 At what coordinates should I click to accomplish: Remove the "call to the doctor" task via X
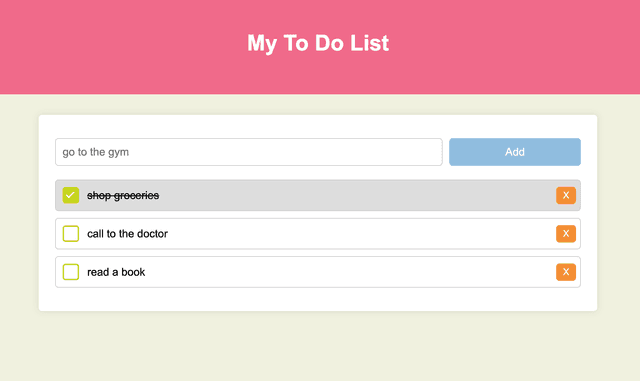566,234
